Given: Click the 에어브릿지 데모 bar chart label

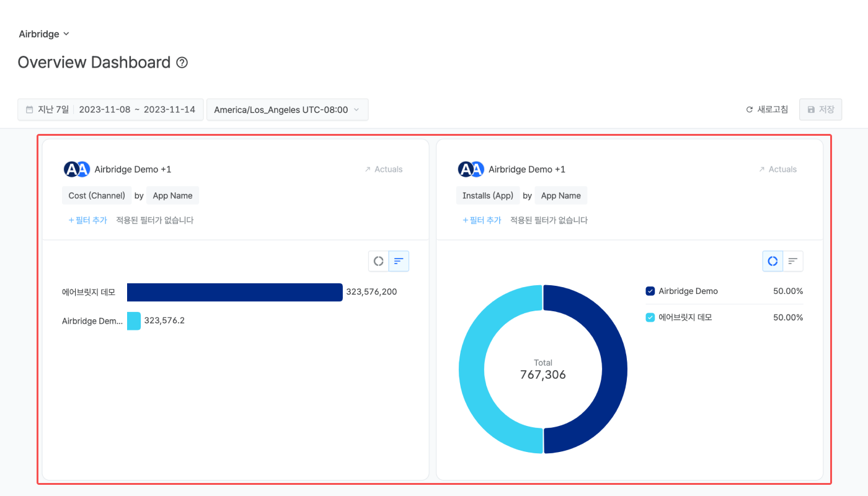Looking at the screenshot, I should (x=89, y=293).
